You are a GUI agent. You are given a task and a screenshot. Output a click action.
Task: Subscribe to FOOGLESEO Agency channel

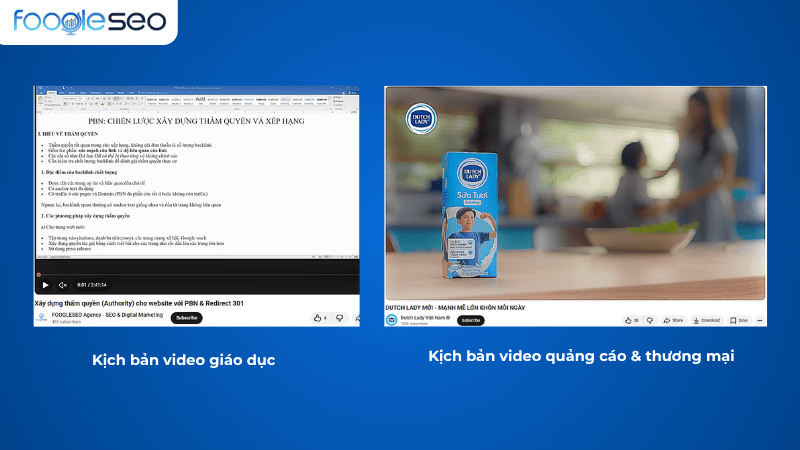pos(186,318)
